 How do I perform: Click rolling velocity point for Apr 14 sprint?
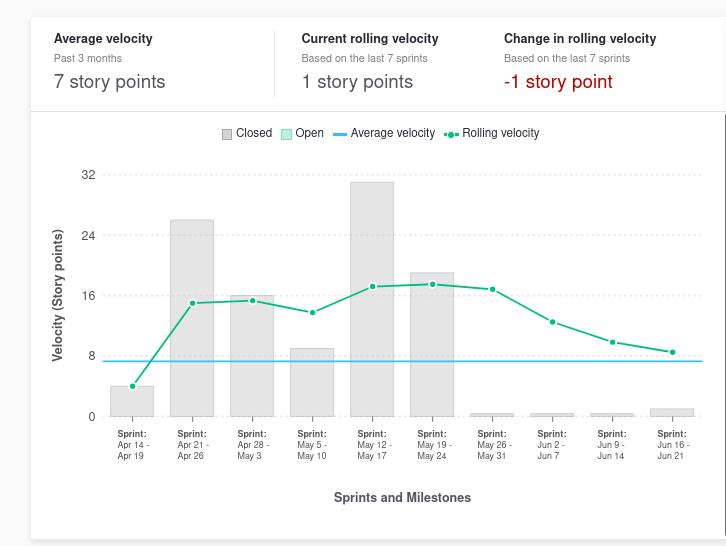[x=132, y=386]
